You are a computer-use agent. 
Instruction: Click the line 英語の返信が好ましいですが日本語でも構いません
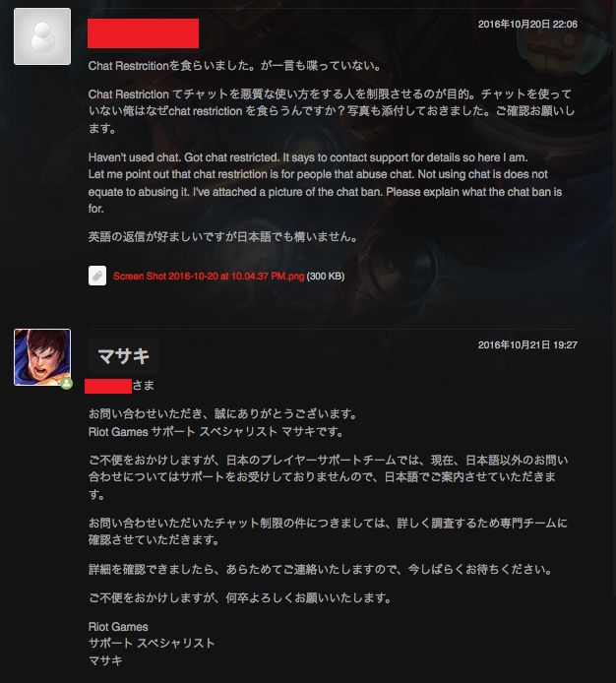coord(223,237)
